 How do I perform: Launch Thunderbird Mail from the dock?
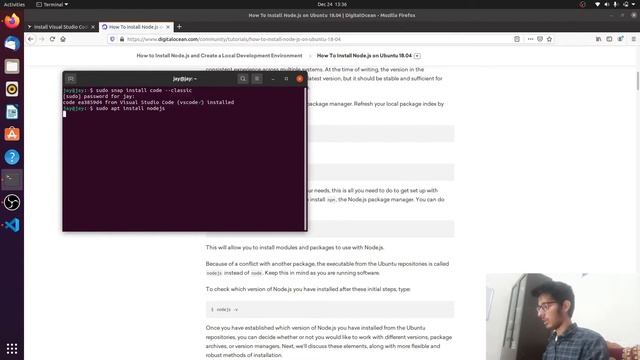[x=12, y=44]
